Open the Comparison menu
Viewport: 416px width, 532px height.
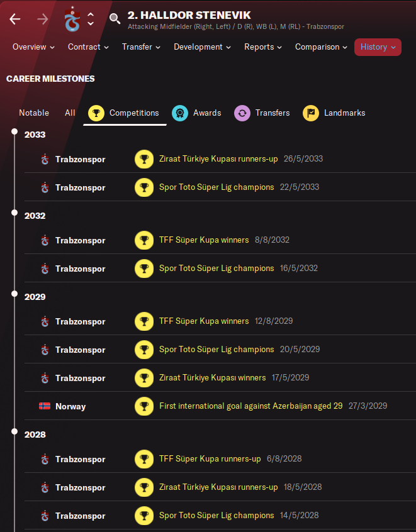coord(321,47)
